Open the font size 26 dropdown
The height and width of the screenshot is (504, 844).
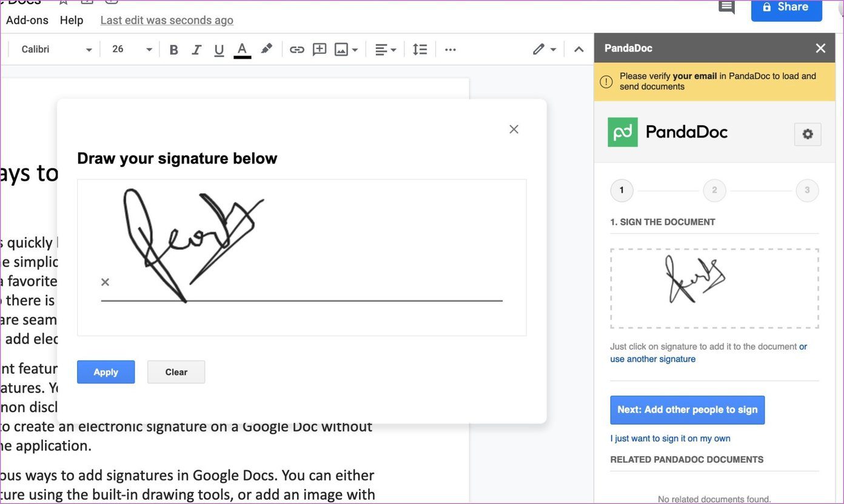tap(132, 49)
